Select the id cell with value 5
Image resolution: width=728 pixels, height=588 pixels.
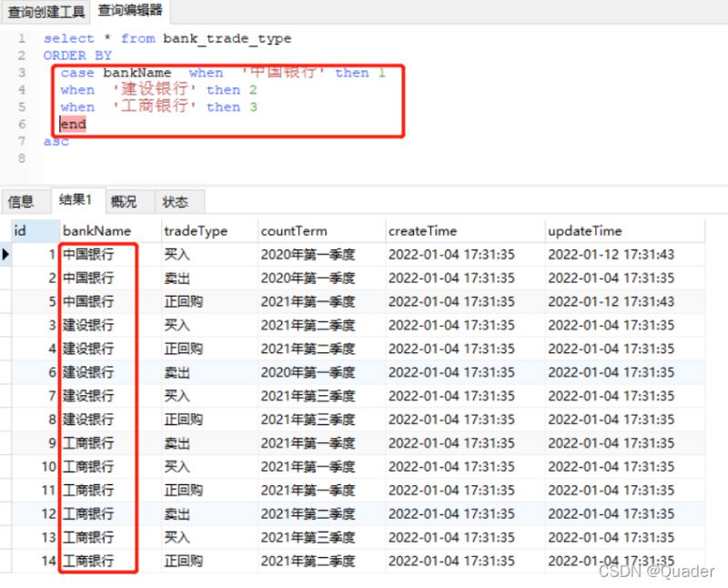pos(35,301)
